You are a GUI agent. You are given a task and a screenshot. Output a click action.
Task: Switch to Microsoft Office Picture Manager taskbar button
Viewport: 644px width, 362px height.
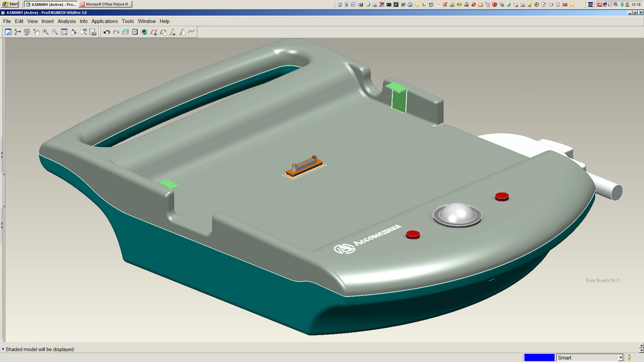[106, 4]
